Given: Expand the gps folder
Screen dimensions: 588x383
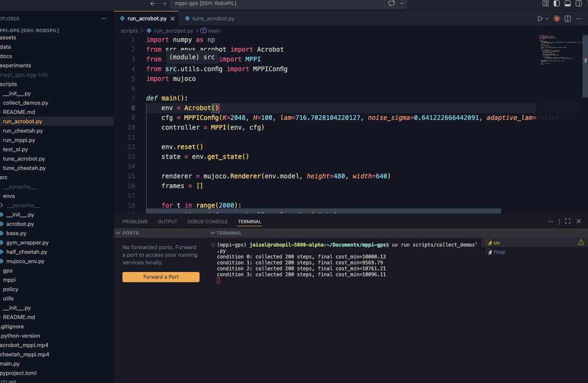Looking at the screenshot, I should tap(8, 270).
